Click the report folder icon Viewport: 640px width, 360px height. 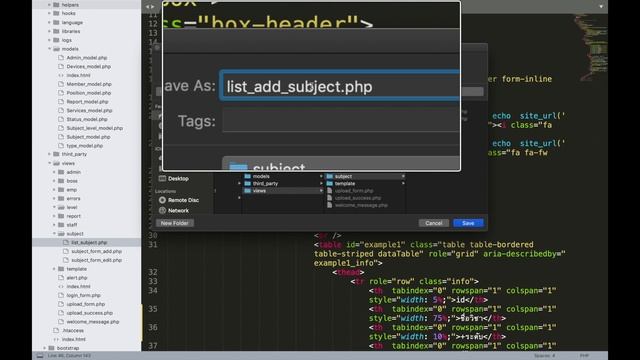pos(61,216)
